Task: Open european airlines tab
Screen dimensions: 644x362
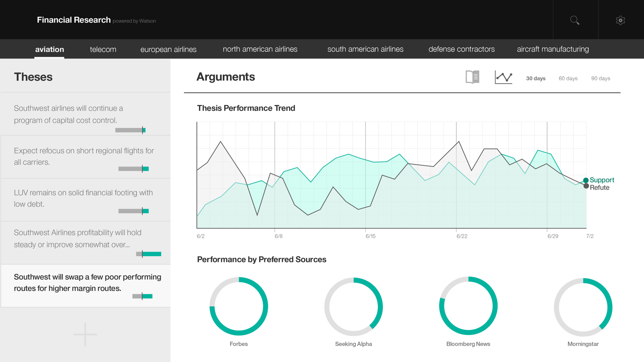Action: 168,49
